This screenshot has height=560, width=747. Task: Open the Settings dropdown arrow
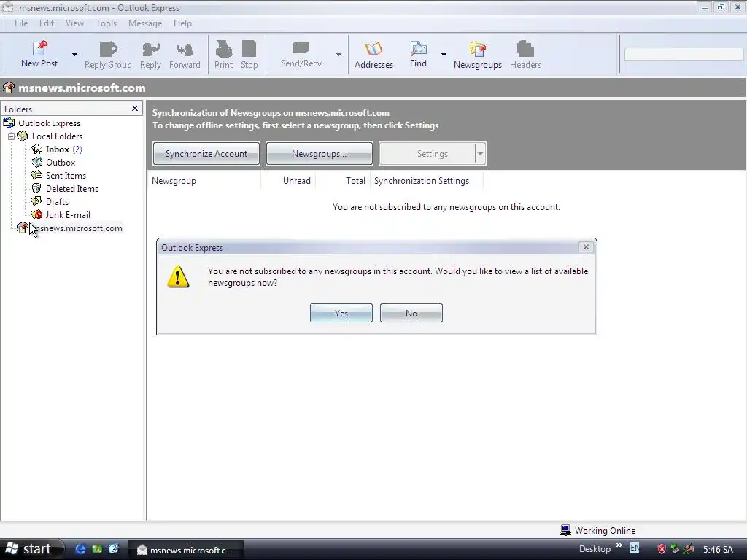pyautogui.click(x=480, y=154)
